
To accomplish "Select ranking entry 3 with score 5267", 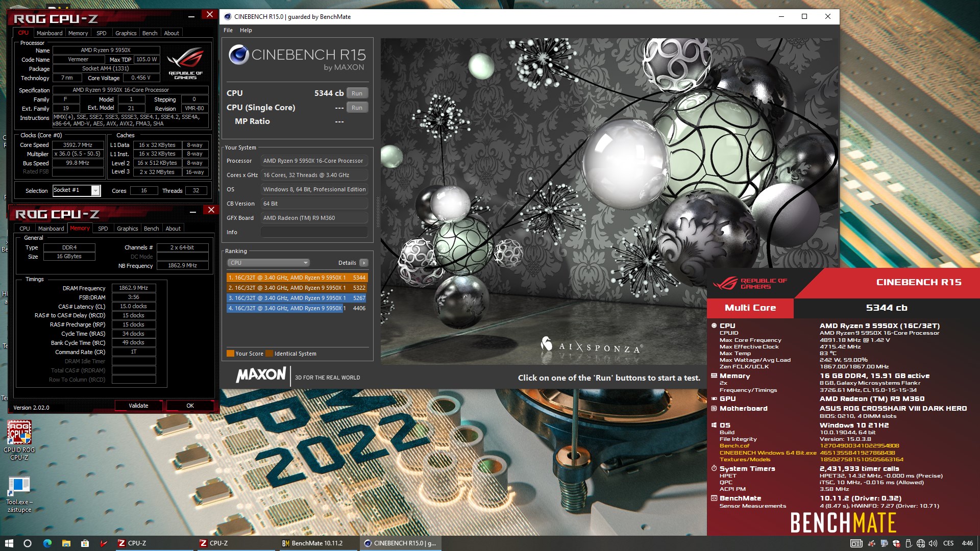I will click(297, 298).
